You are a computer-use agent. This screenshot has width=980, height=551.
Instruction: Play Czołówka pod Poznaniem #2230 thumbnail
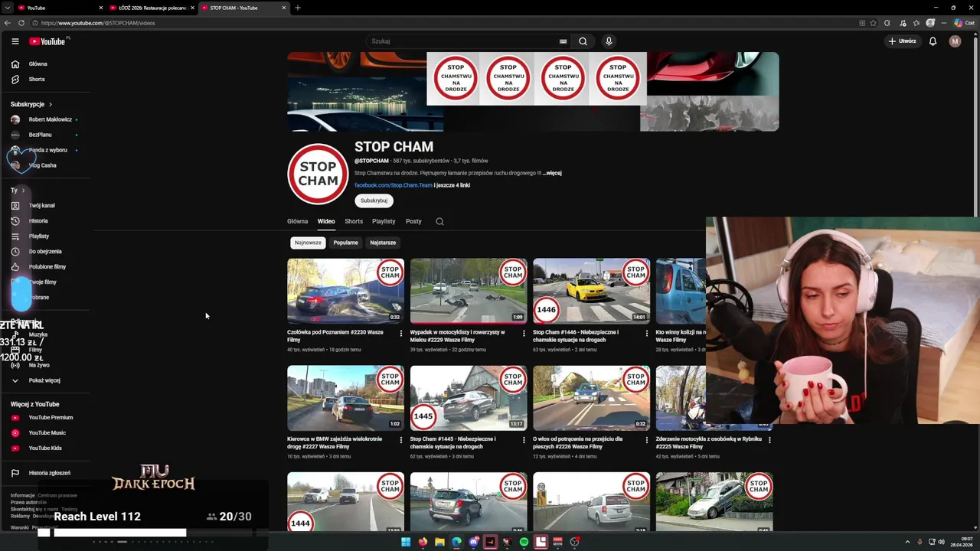click(345, 291)
